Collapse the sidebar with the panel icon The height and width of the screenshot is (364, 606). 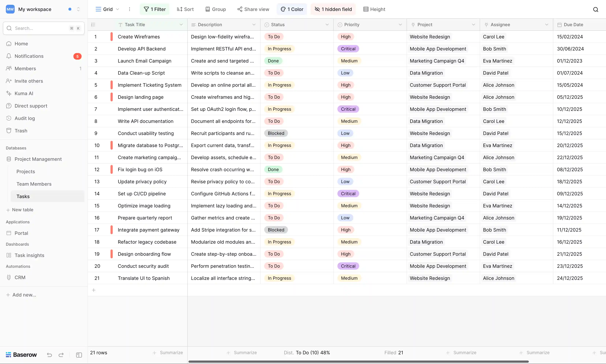pos(79,355)
